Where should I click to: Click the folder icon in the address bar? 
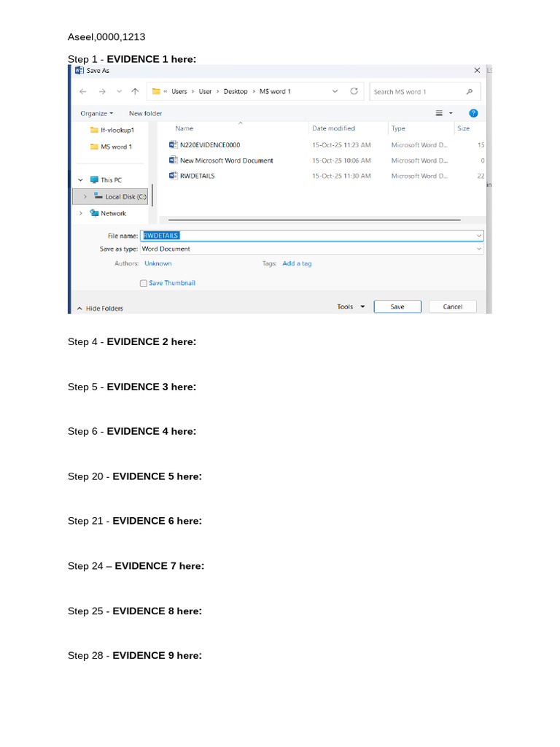point(156,91)
